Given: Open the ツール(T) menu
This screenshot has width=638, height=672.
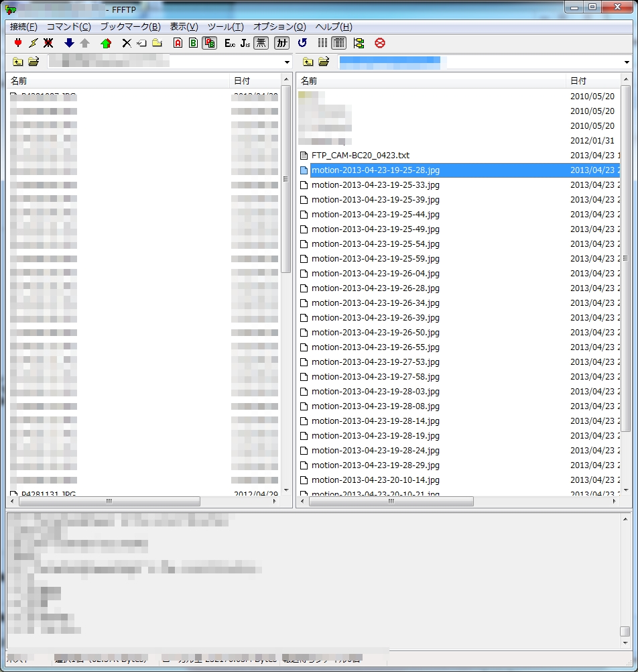Looking at the screenshot, I should [x=226, y=27].
